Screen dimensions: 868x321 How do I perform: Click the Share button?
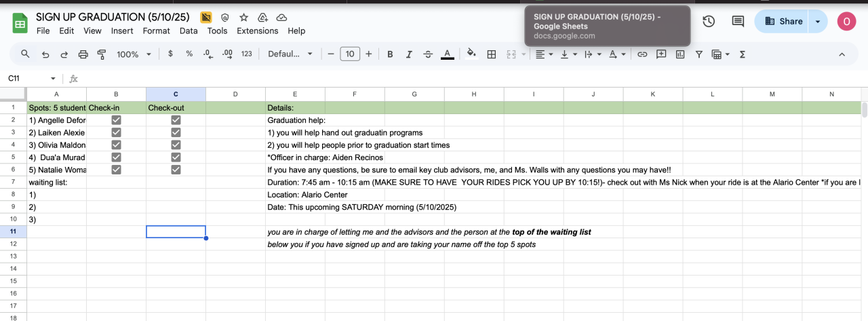[783, 21]
